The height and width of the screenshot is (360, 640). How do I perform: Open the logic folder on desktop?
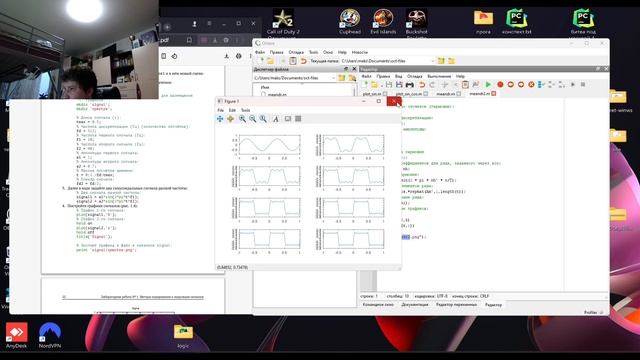[183, 336]
